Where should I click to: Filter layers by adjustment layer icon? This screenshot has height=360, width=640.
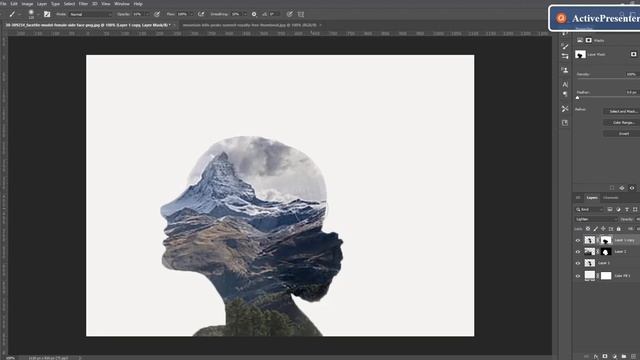coord(618,209)
